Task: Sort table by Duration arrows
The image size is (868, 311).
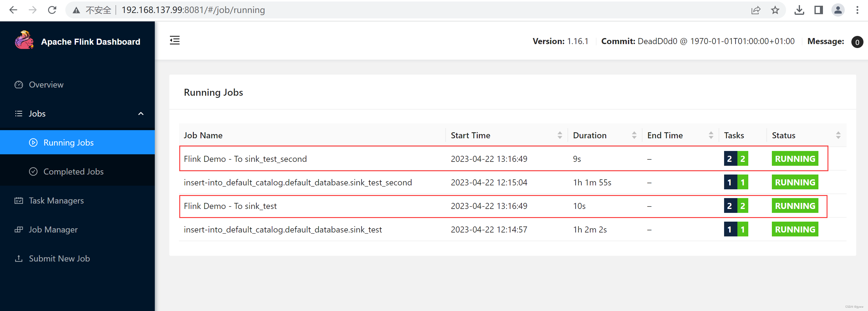Action: coord(634,135)
